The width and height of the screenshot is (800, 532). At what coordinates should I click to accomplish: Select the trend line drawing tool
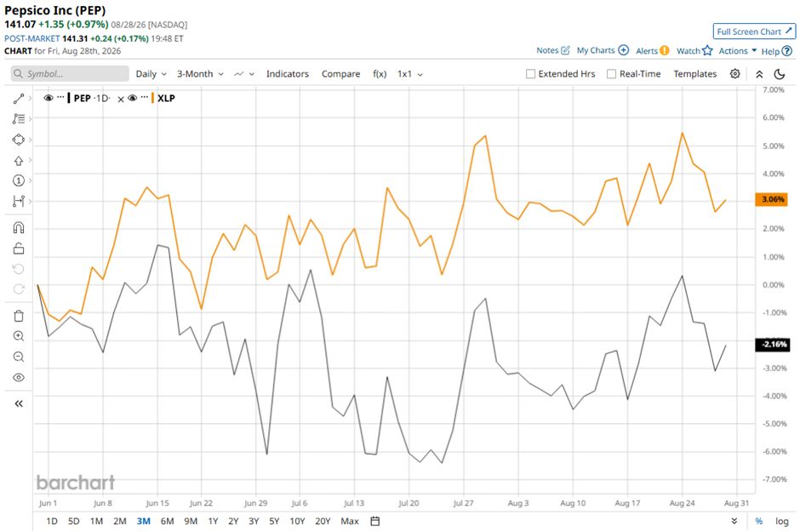coord(19,99)
